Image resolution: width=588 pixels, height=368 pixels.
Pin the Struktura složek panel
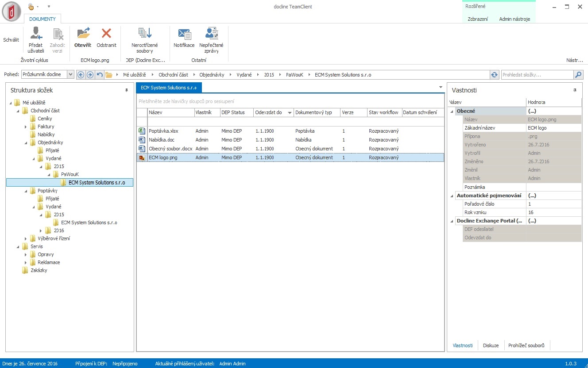tap(127, 90)
